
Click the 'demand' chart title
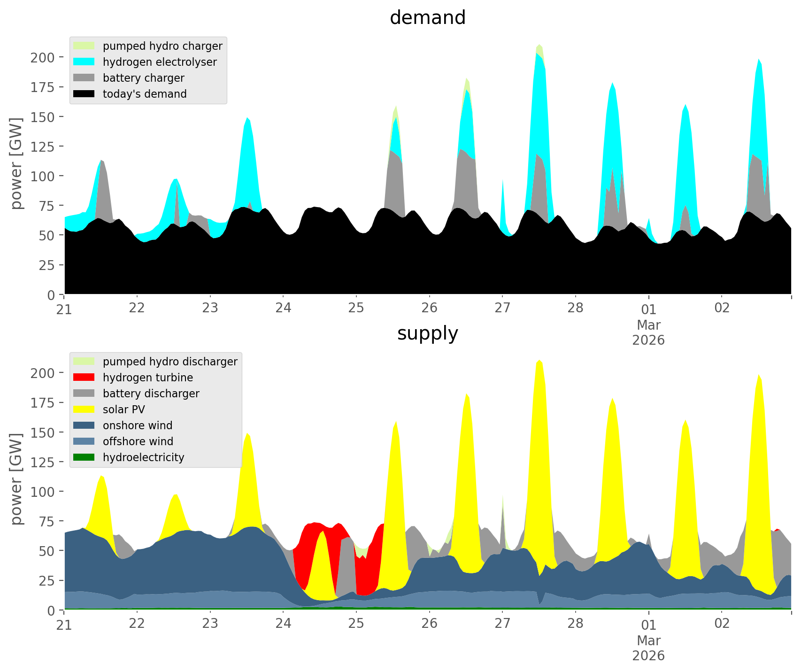pyautogui.click(x=427, y=18)
